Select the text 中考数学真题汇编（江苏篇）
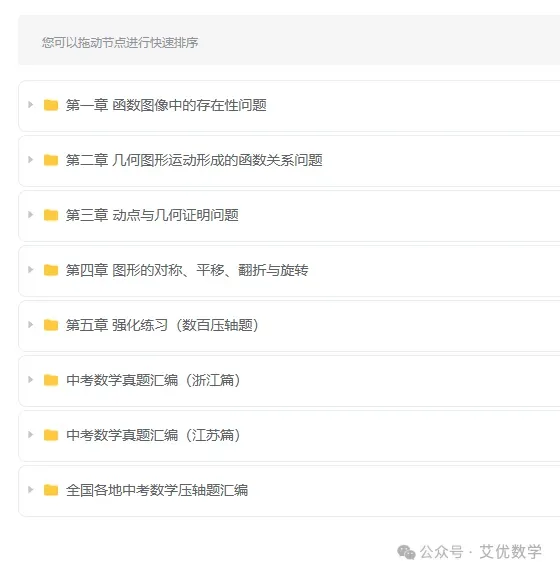Image resolution: width=560 pixels, height=574 pixels. (153, 435)
